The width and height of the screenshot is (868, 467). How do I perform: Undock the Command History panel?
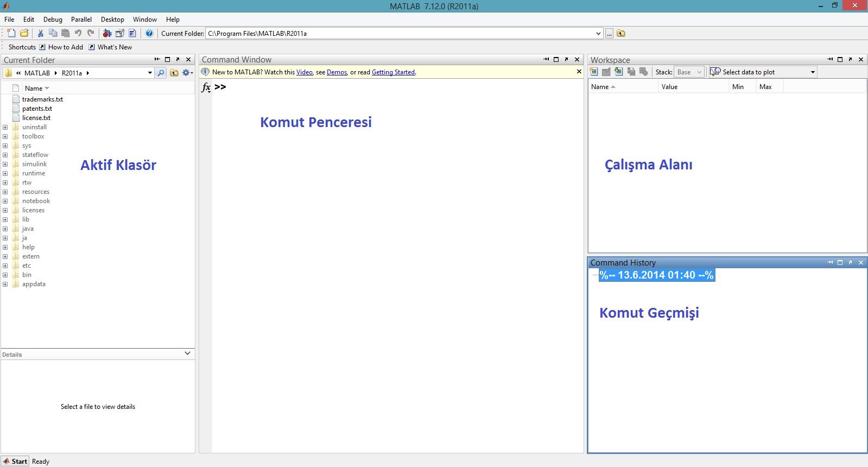pyautogui.click(x=850, y=263)
